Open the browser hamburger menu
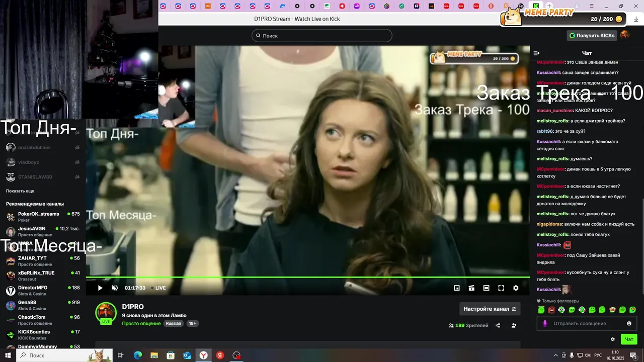This screenshot has width=644, height=362. pyautogui.click(x=591, y=6)
